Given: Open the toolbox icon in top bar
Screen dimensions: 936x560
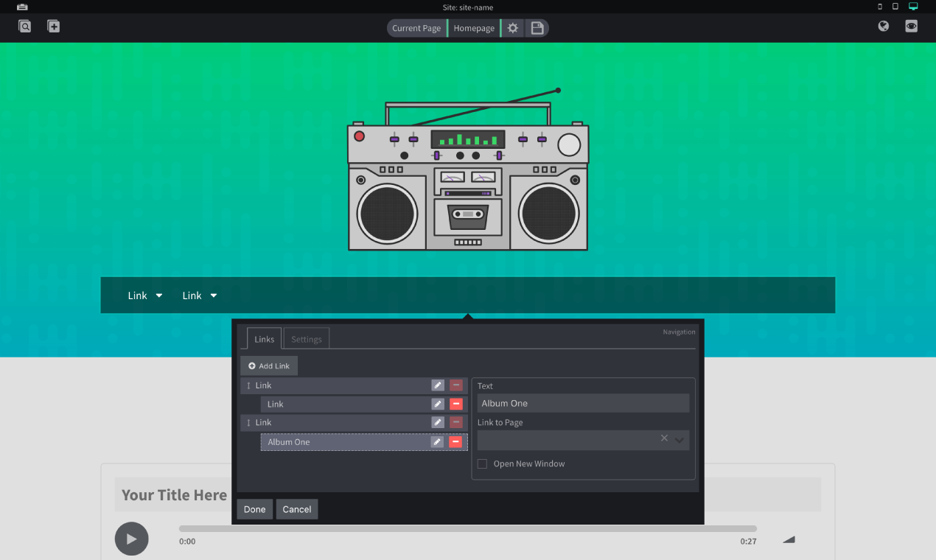Looking at the screenshot, I should coord(22,7).
